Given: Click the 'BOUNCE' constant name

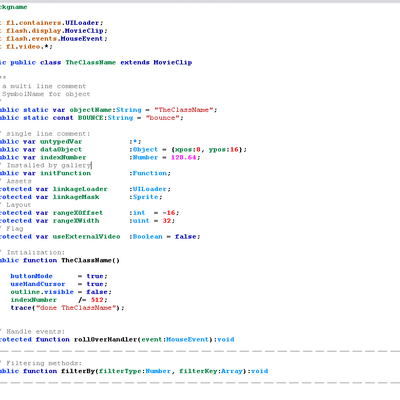Looking at the screenshot, I should (91, 118).
